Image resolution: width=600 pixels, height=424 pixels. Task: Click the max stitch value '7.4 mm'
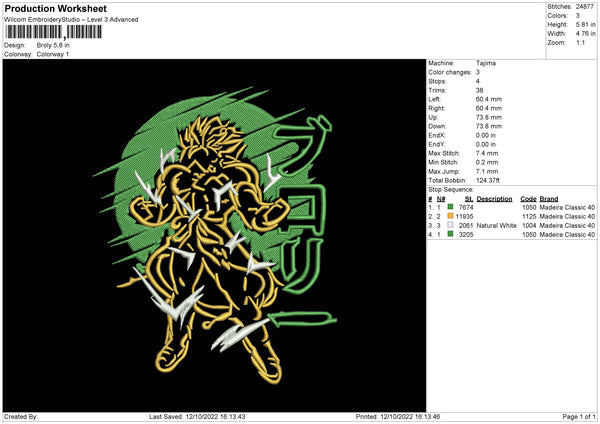[487, 153]
